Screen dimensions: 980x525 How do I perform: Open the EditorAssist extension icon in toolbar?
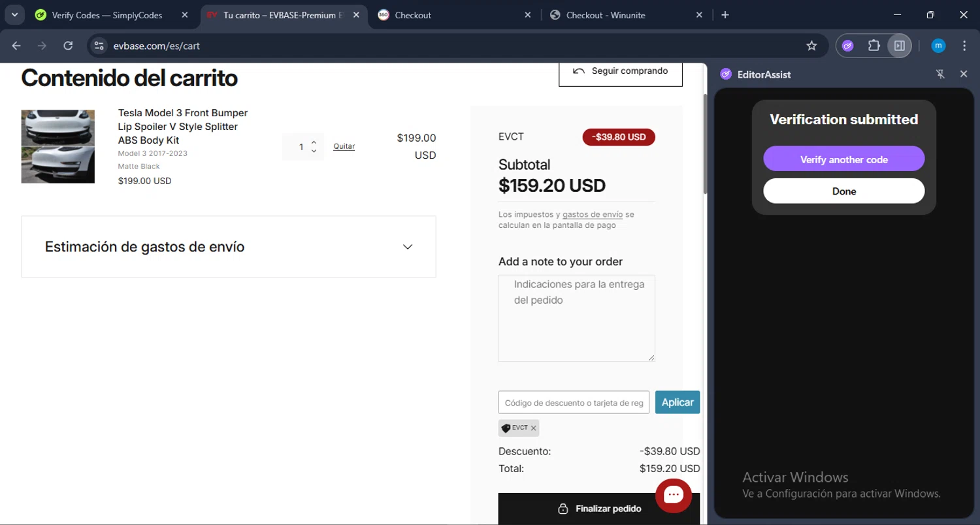[848, 46]
